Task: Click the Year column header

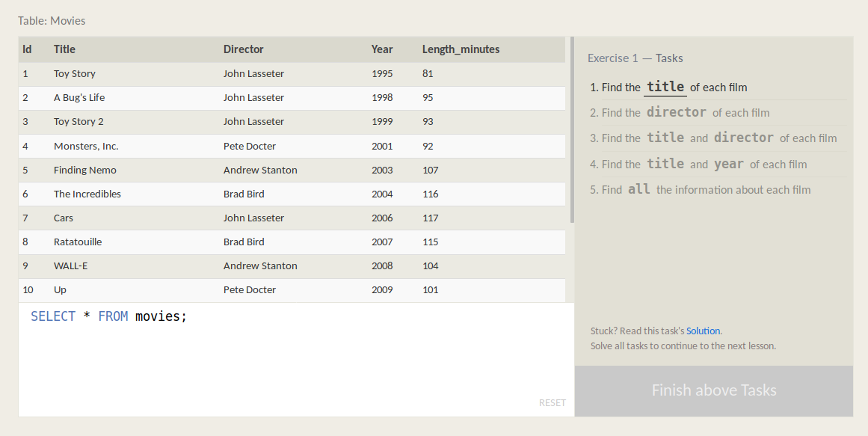Action: [382, 49]
